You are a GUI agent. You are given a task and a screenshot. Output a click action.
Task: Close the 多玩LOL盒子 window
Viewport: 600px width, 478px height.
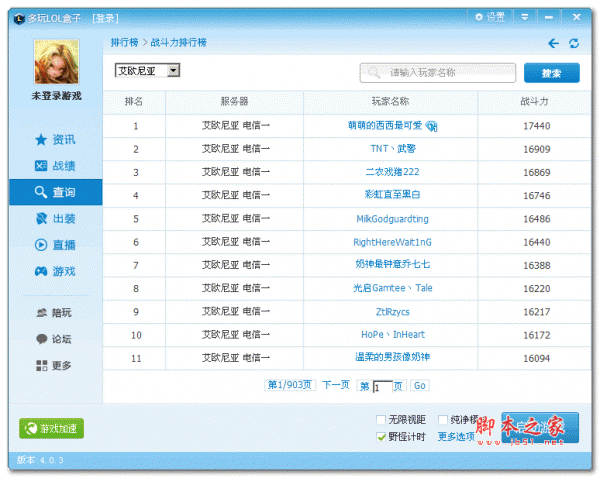coord(576,17)
